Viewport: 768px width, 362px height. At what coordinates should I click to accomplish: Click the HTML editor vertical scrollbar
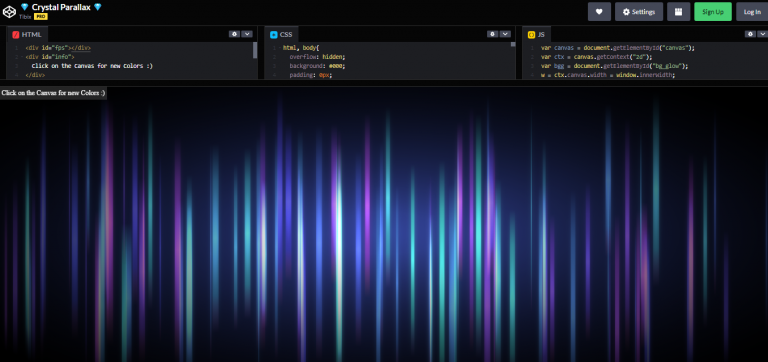[x=255, y=50]
